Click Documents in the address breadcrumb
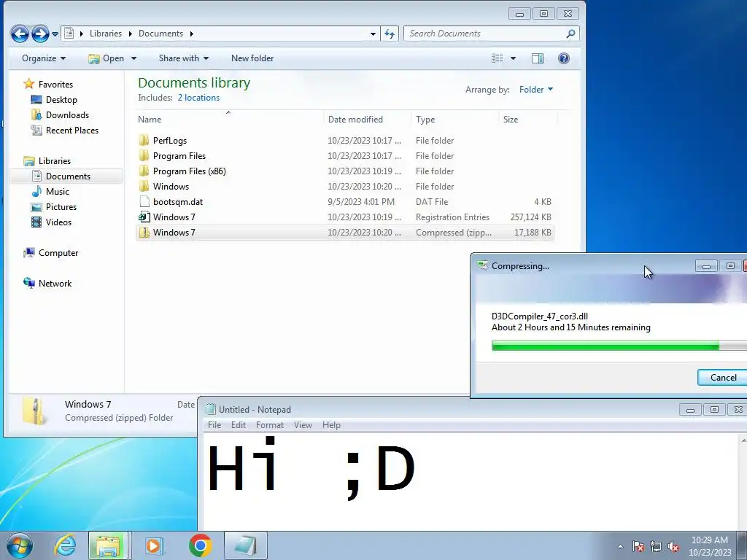 pos(160,34)
